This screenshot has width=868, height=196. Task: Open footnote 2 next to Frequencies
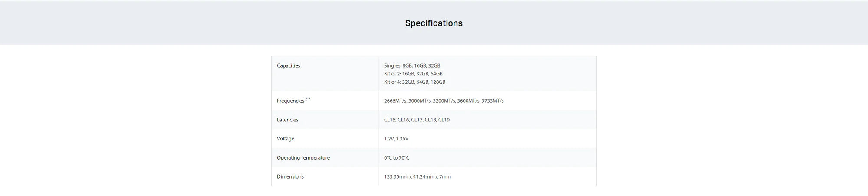306,99
